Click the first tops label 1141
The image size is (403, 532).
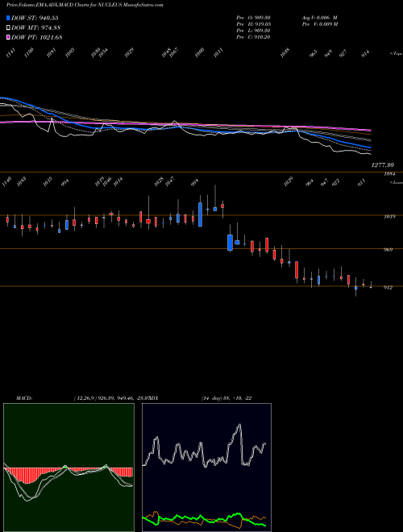pos(10,52)
